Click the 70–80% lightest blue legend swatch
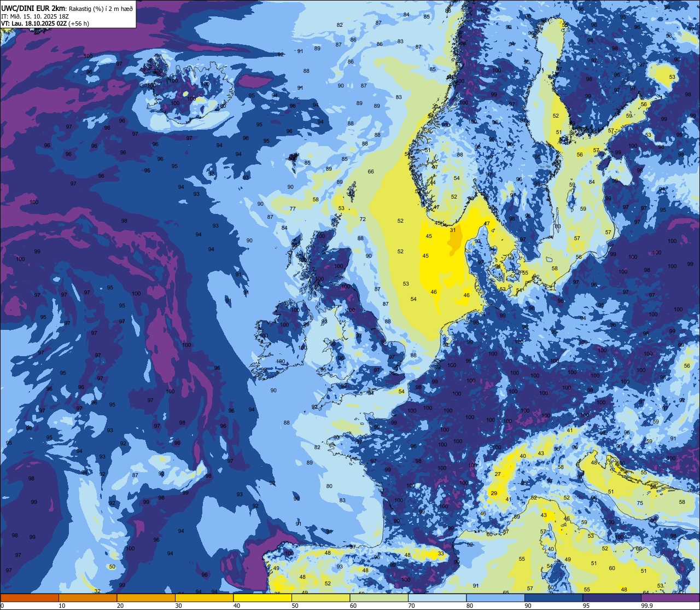This screenshot has width=700, height=610. tap(437, 597)
